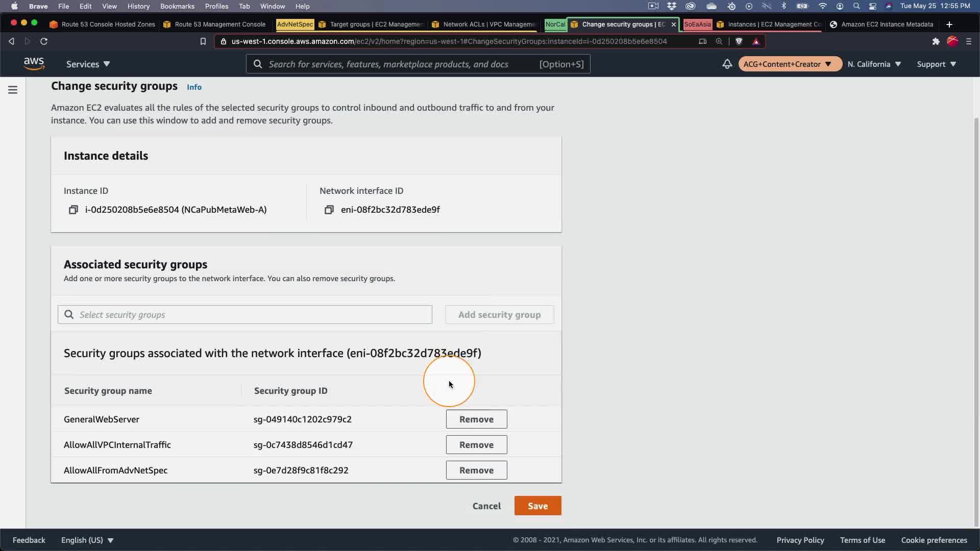Remove the GeneralWebServer security group
Screen dimensions: 980x551
(x=476, y=419)
